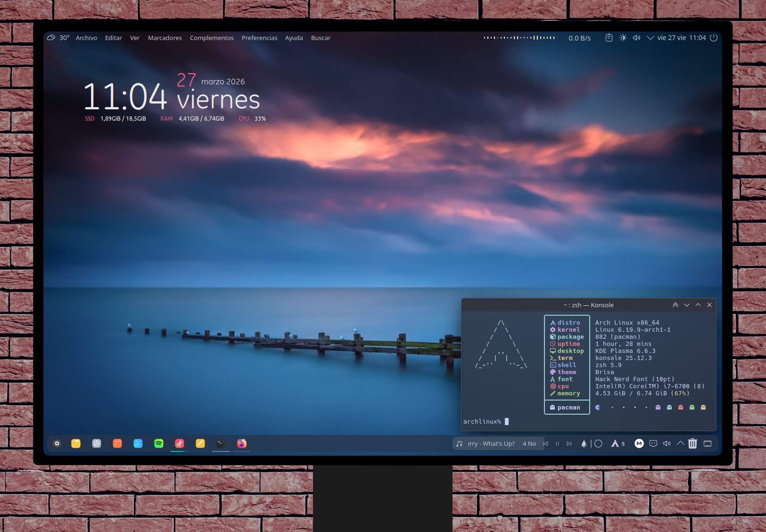Open the clipboard icon in the top panel

[x=609, y=38]
